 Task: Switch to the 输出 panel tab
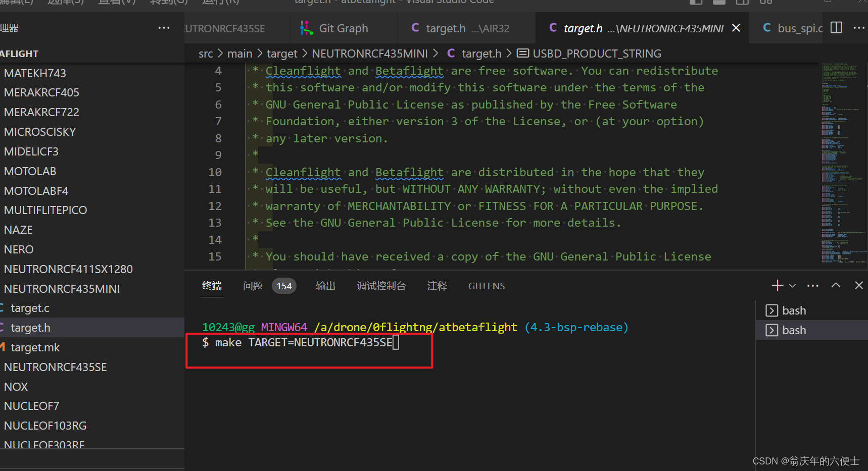tap(325, 286)
